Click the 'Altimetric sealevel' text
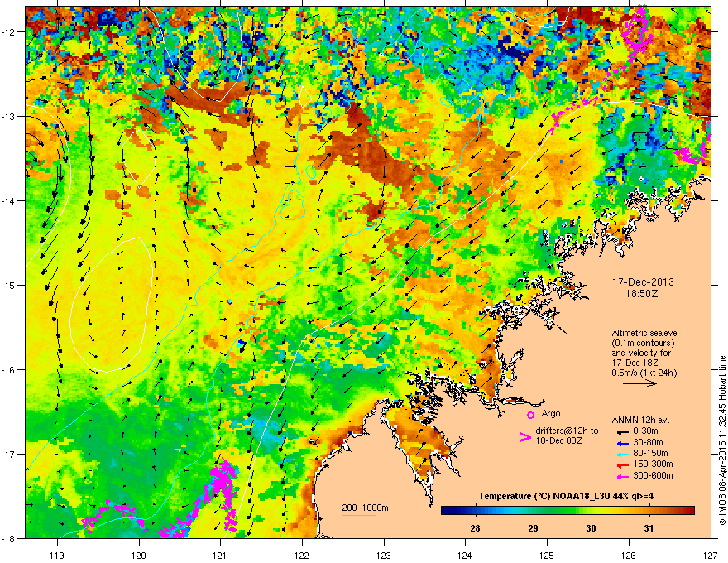The image size is (728, 563). click(645, 333)
